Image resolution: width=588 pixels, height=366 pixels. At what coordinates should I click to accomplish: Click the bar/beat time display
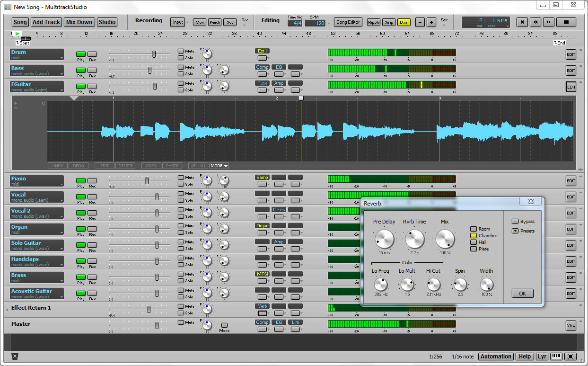pyautogui.click(x=485, y=21)
